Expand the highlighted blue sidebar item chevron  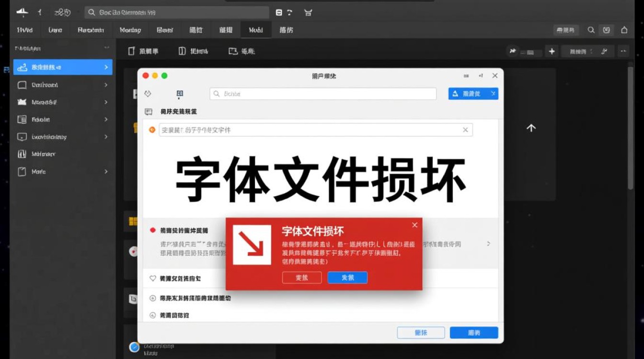[x=106, y=67]
